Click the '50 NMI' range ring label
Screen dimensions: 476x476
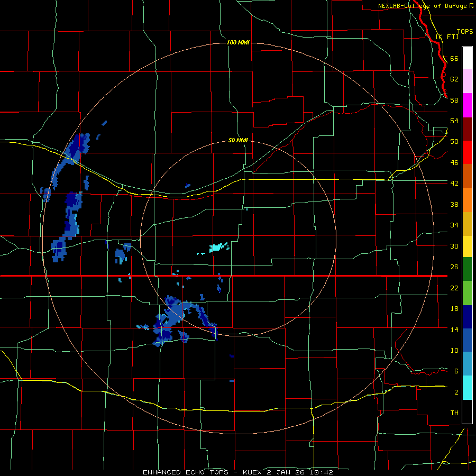tap(238, 140)
